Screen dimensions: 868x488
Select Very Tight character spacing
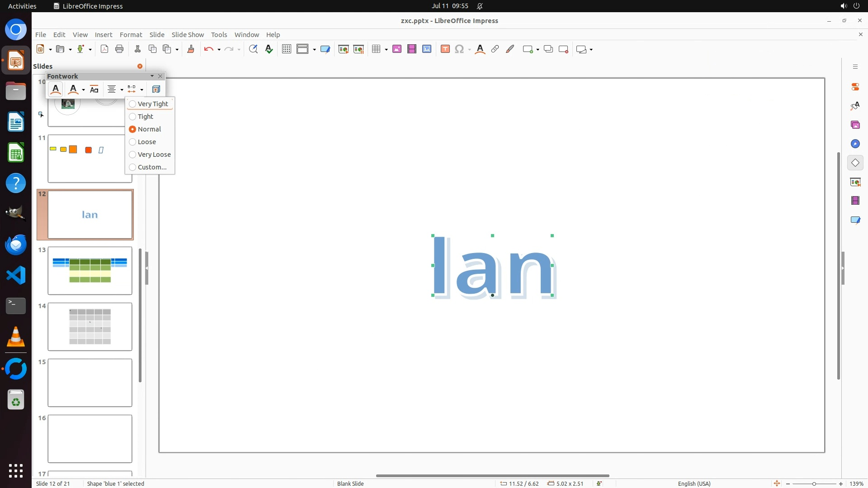(x=152, y=104)
